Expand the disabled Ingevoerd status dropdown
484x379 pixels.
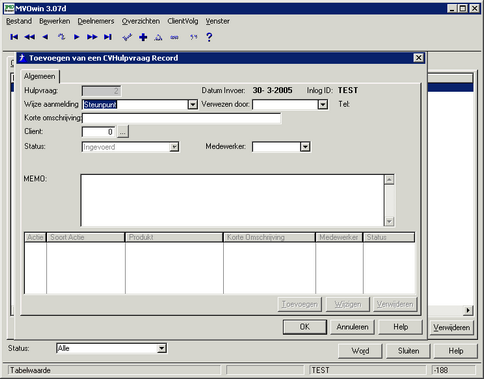click(x=174, y=147)
